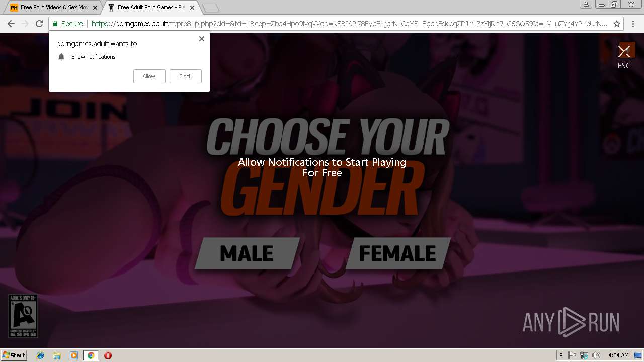The width and height of the screenshot is (644, 362).
Task: Open a new browser tab
Action: coord(211,8)
